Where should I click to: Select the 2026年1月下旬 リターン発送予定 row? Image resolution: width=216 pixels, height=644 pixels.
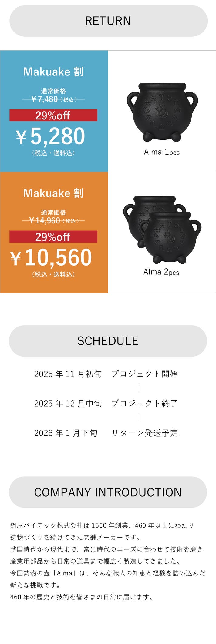click(x=106, y=433)
